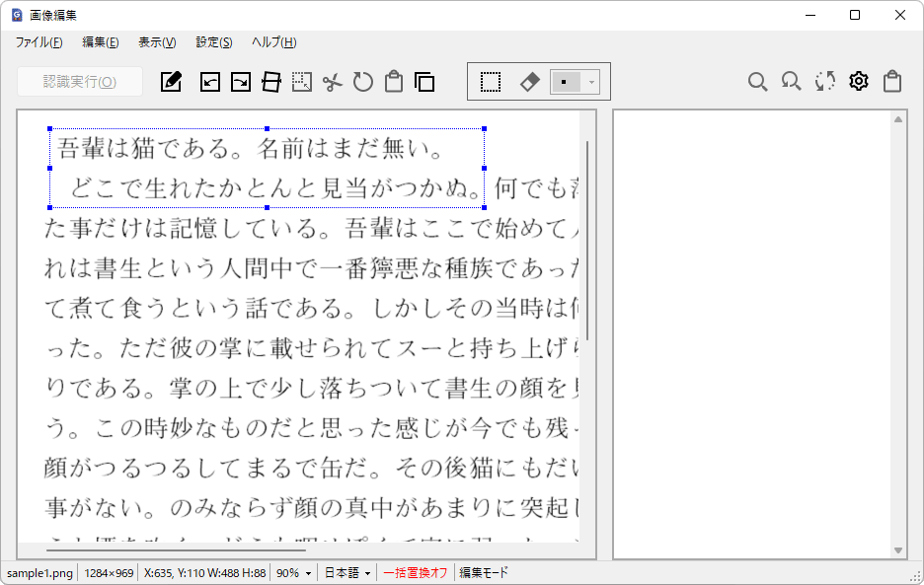Open the ファイル(F) menu
Viewport: 924px width, 585px height.
click(x=38, y=42)
